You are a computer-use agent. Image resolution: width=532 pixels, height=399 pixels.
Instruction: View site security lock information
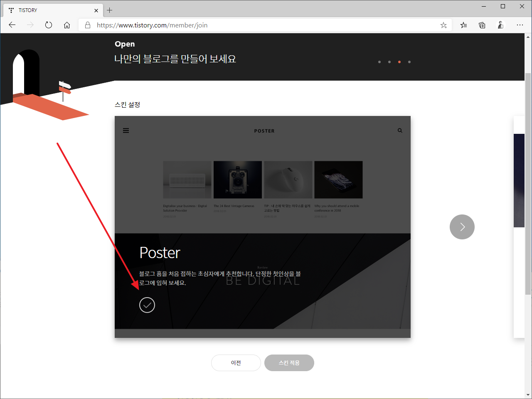88,25
